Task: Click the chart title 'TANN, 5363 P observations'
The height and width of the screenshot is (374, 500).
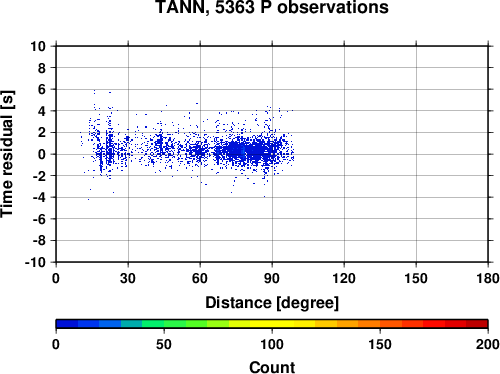Action: (272, 7)
